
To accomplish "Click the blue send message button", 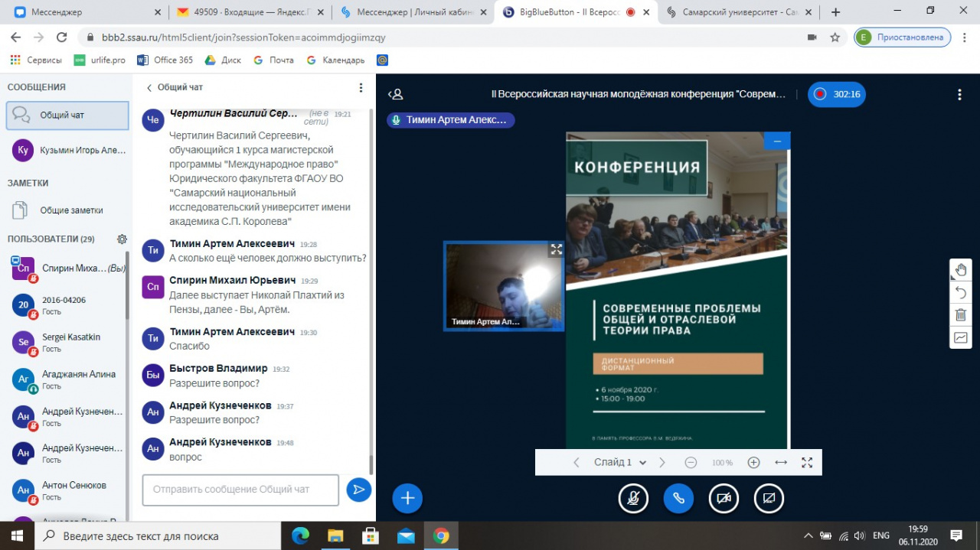I will [x=358, y=490].
